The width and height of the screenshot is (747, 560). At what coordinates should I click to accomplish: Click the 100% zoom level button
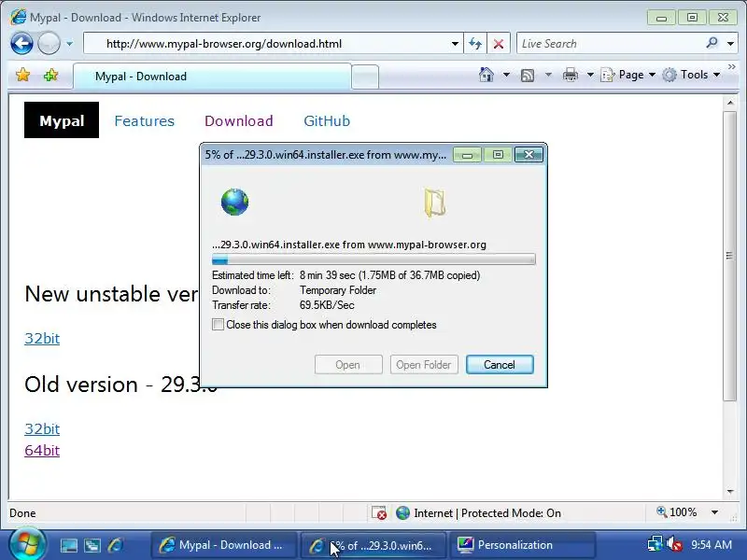(677, 512)
